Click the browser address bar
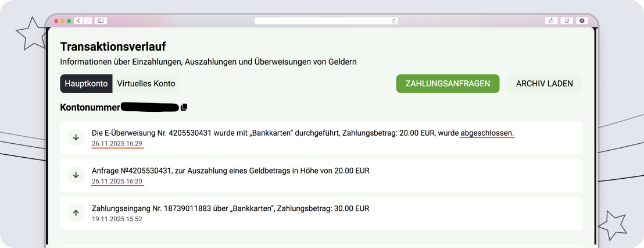 pyautogui.click(x=326, y=21)
